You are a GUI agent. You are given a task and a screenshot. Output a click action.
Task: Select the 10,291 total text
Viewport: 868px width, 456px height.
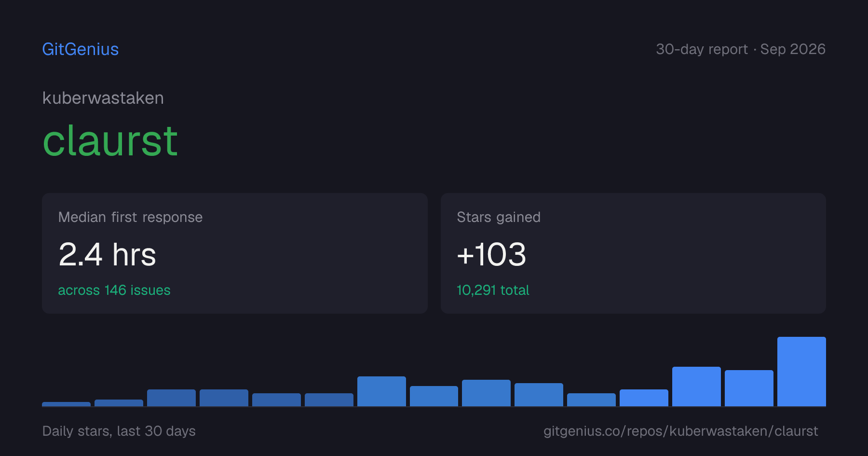pos(493,290)
